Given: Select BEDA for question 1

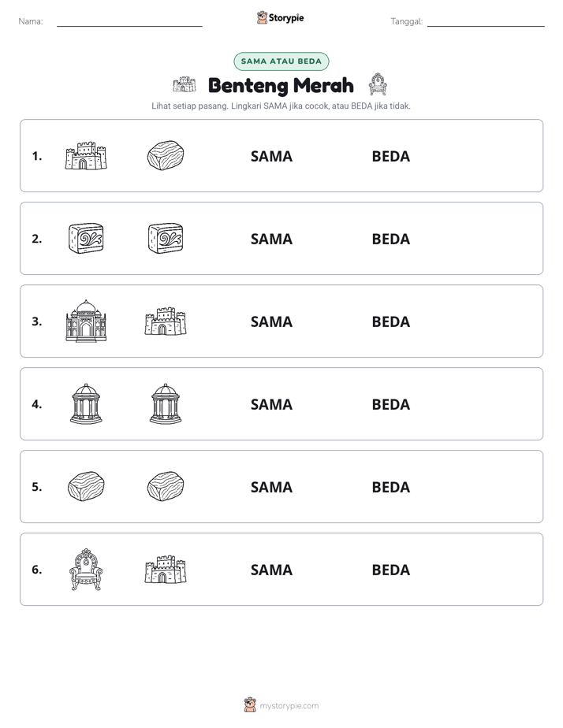Looking at the screenshot, I should [390, 156].
